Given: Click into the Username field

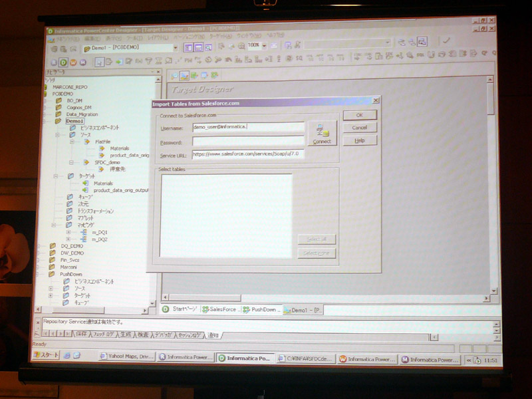Looking at the screenshot, I should 248,127.
